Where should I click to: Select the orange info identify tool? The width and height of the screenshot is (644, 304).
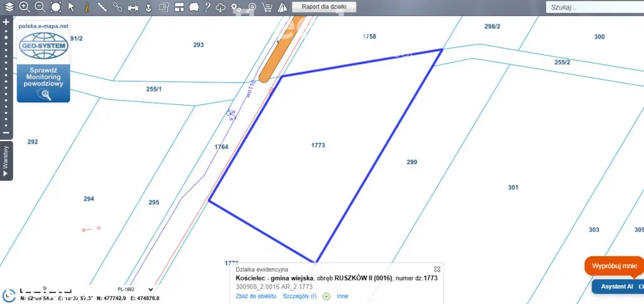point(86,7)
